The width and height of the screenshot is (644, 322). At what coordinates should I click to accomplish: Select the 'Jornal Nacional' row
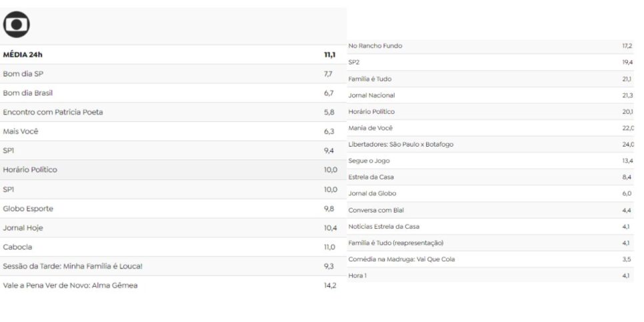click(491, 95)
